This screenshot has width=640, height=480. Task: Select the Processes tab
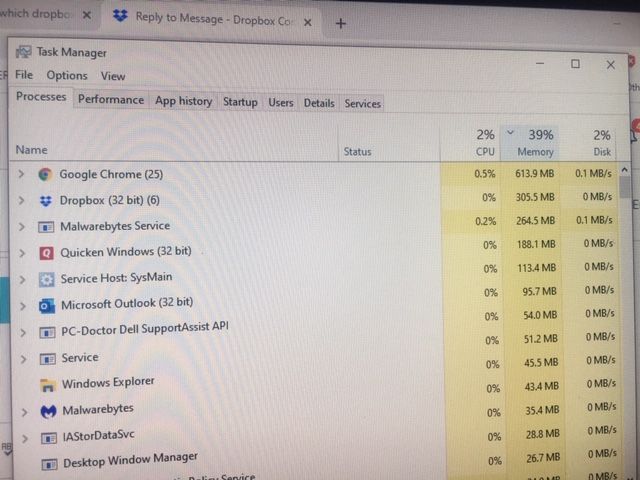tap(41, 97)
